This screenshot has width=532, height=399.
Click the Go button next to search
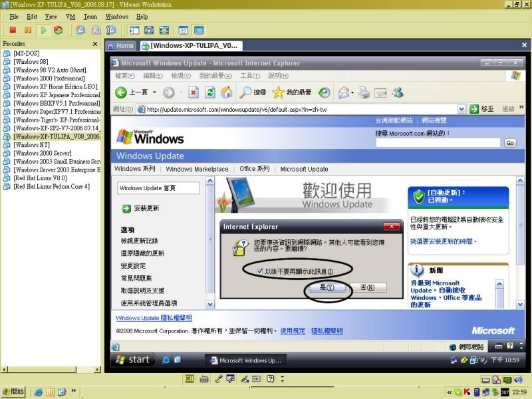[x=510, y=143]
